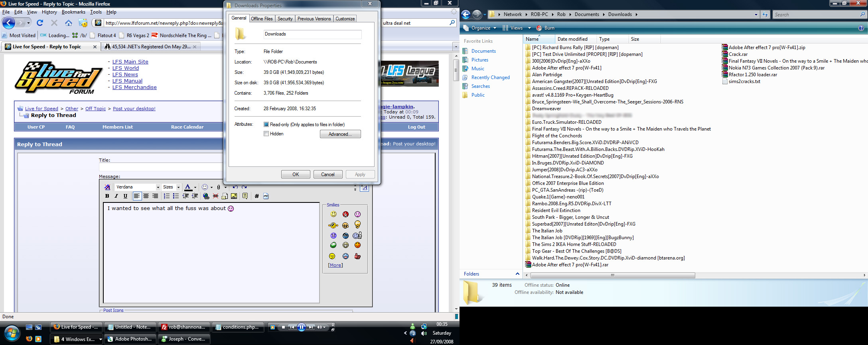Go to the Firefox home page
Viewport: 868px width, 345px height.
tap(69, 23)
